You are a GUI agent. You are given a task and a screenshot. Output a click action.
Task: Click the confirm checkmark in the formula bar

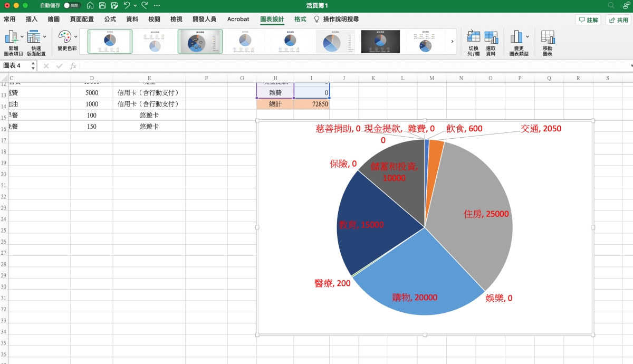60,66
